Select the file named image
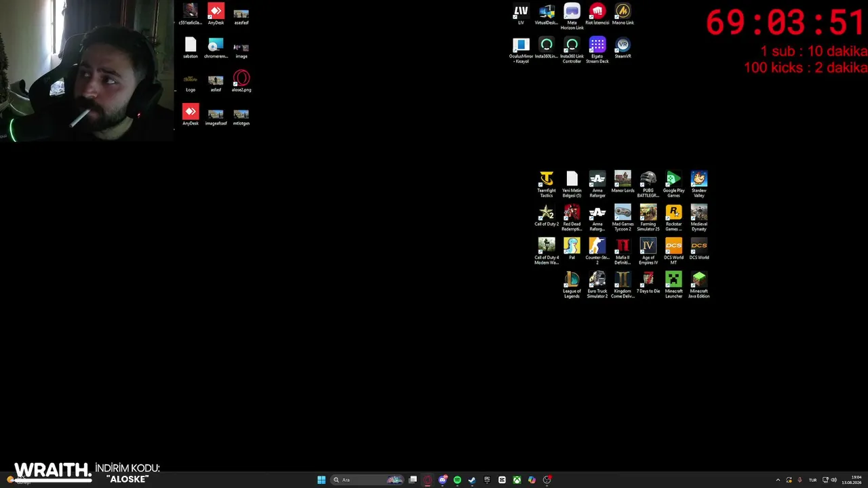This screenshot has height=488, width=868. click(241, 50)
